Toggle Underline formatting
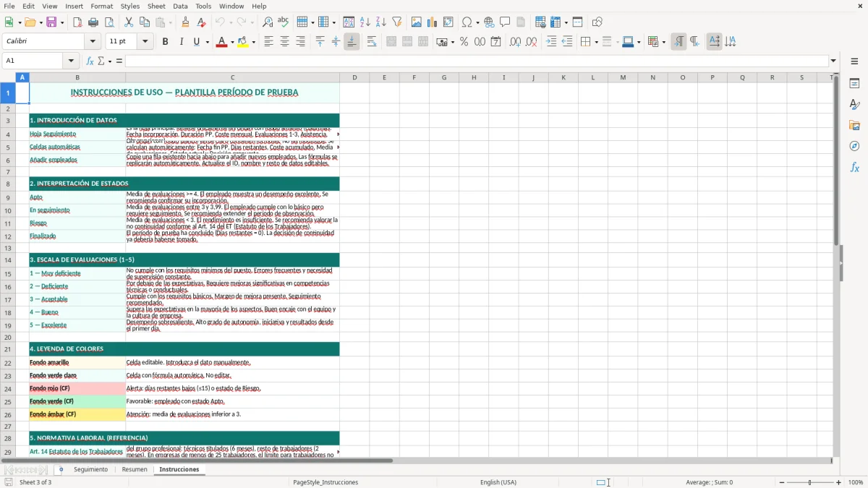This screenshot has width=868, height=488. 196,42
